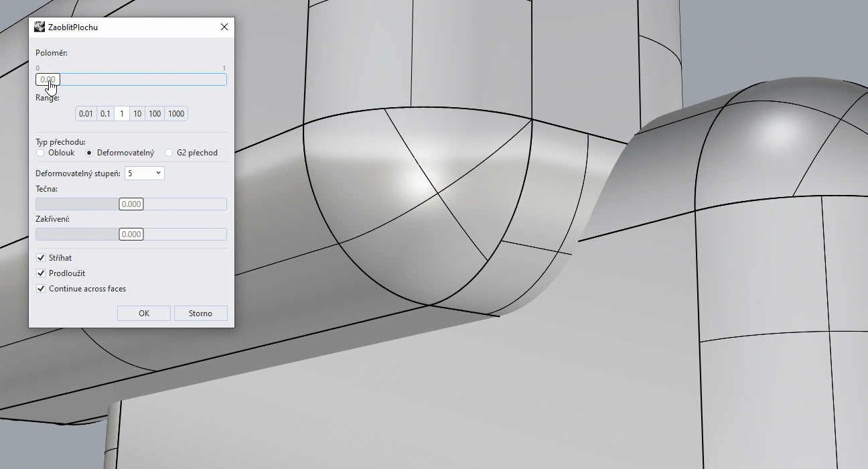The width and height of the screenshot is (868, 469).
Task: Disable Continue across faces
Action: click(42, 289)
